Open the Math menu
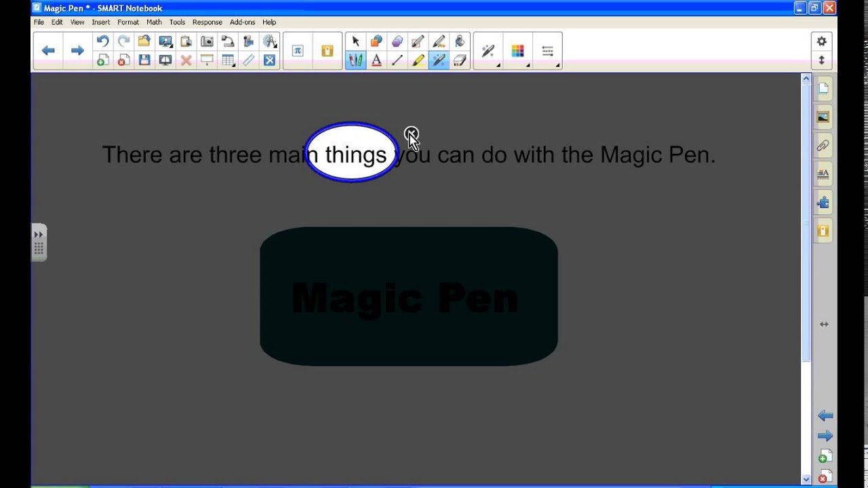Screen dimensions: 868x488 pos(154,22)
